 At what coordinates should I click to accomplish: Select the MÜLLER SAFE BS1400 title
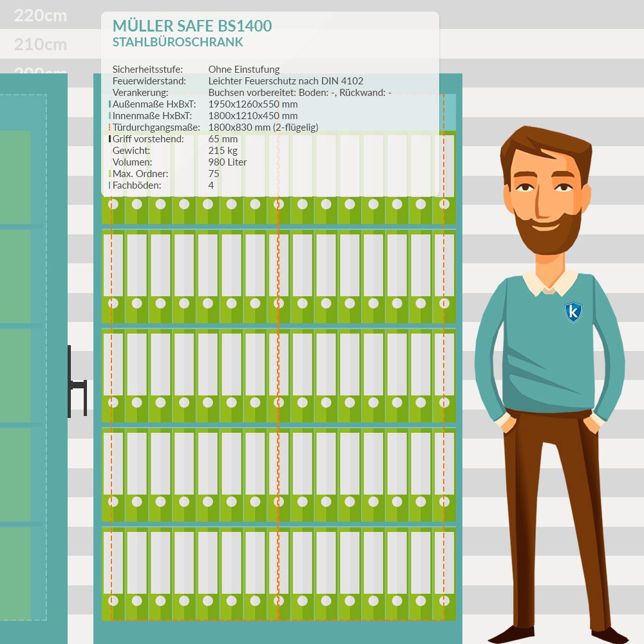point(192,26)
